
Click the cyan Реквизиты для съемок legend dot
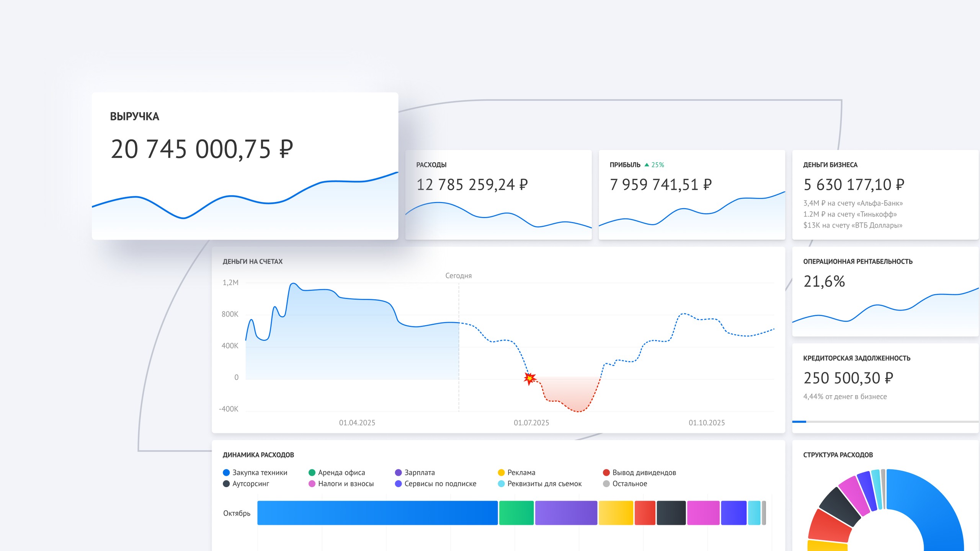501,484
